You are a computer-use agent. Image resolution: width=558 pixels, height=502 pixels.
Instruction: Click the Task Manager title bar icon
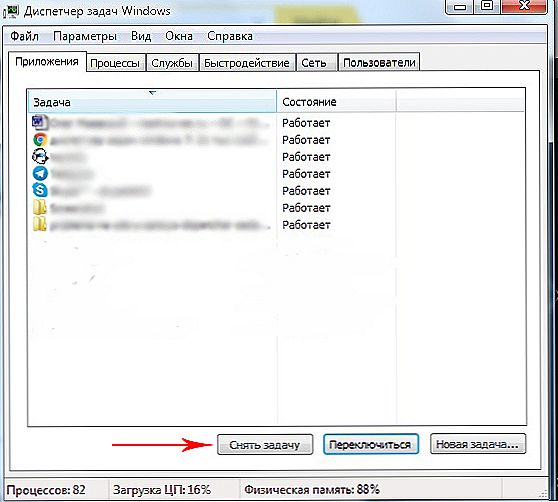point(11,12)
